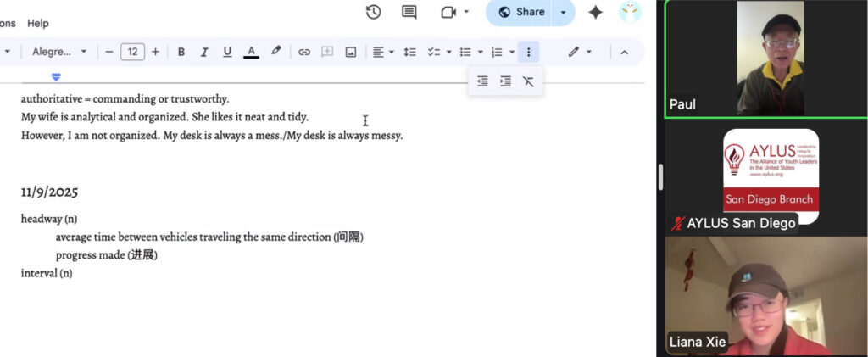Viewport: 868px width, 357px height.
Task: Click the Share button
Action: [520, 12]
